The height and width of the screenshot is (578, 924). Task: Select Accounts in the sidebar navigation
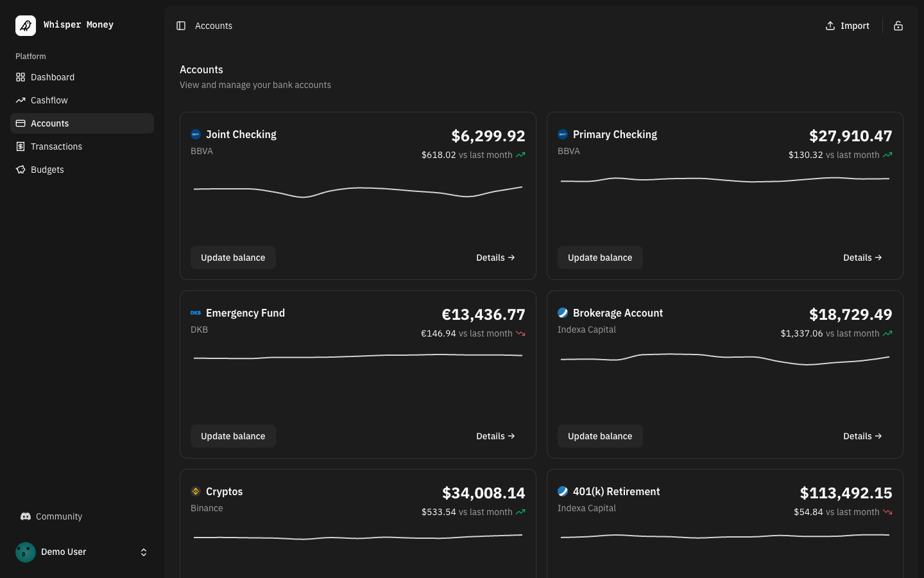tap(49, 123)
